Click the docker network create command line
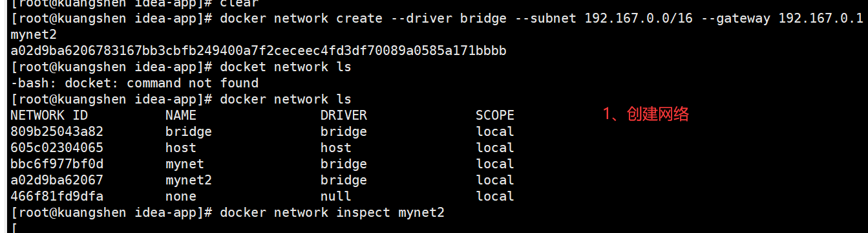This screenshot has width=868, height=233. (438, 18)
